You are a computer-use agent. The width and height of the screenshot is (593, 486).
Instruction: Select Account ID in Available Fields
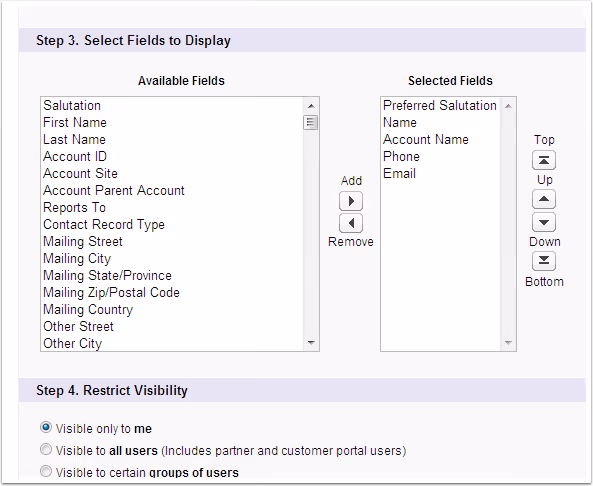[x=172, y=157]
